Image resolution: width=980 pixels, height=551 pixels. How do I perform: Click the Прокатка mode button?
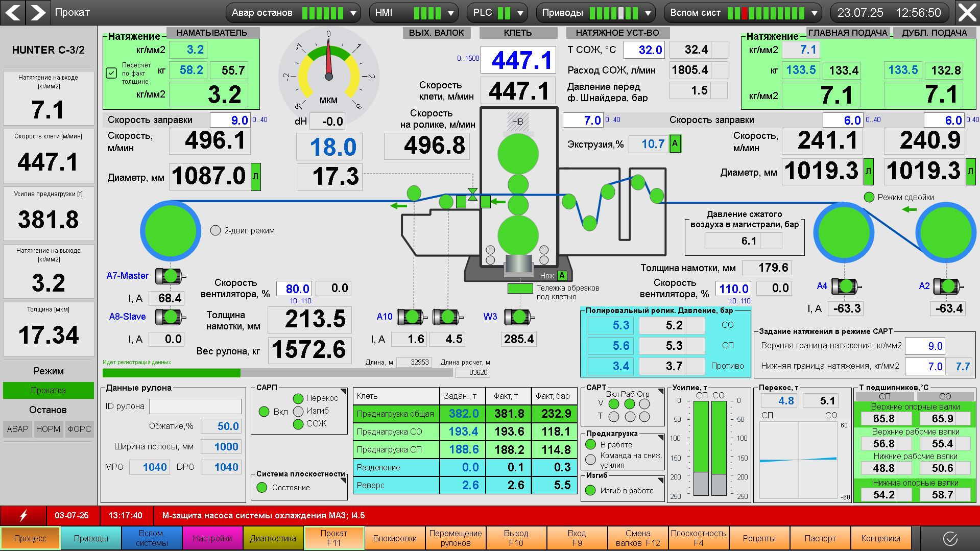(x=49, y=390)
